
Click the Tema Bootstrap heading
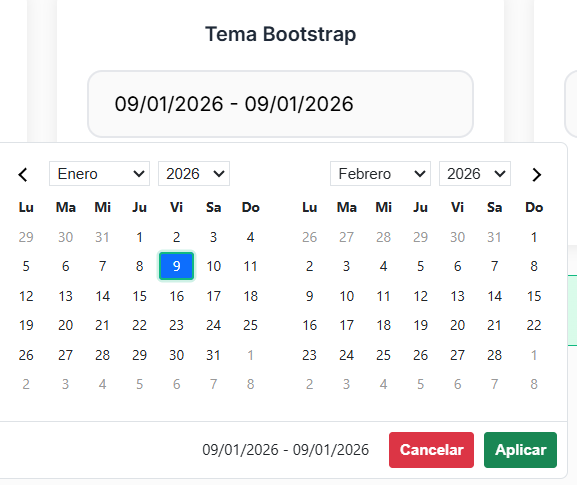[x=280, y=34]
